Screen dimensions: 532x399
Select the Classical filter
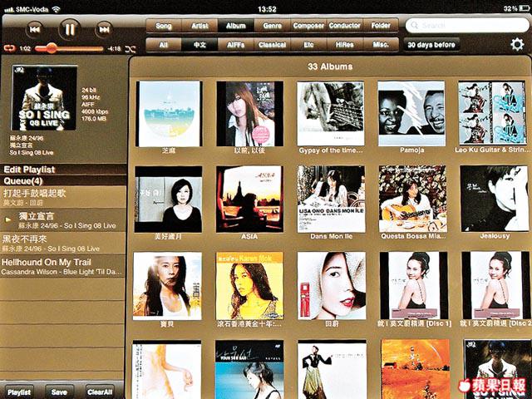(x=272, y=45)
